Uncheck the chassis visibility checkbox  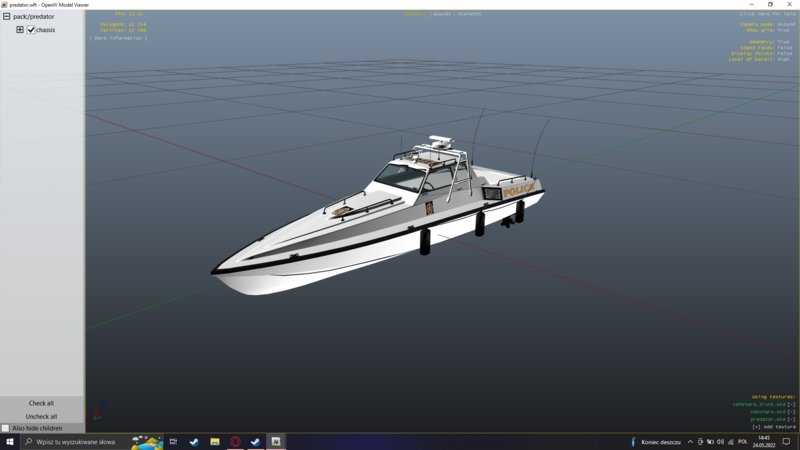[x=31, y=30]
